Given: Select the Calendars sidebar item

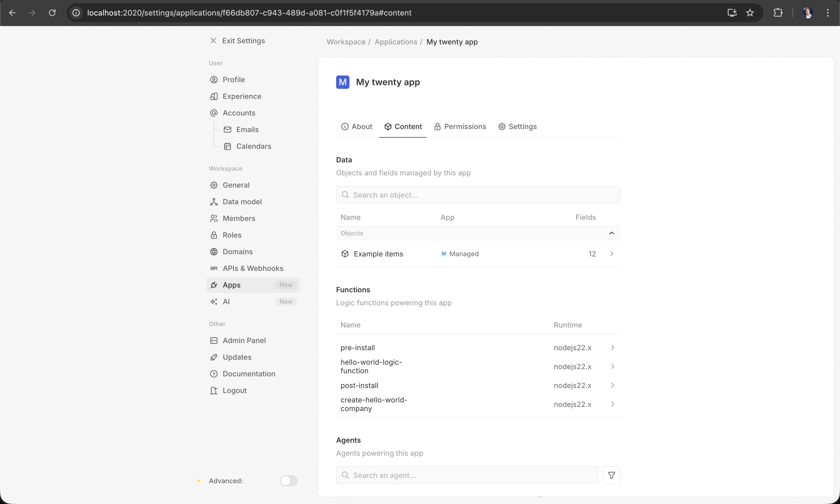Looking at the screenshot, I should [x=254, y=146].
